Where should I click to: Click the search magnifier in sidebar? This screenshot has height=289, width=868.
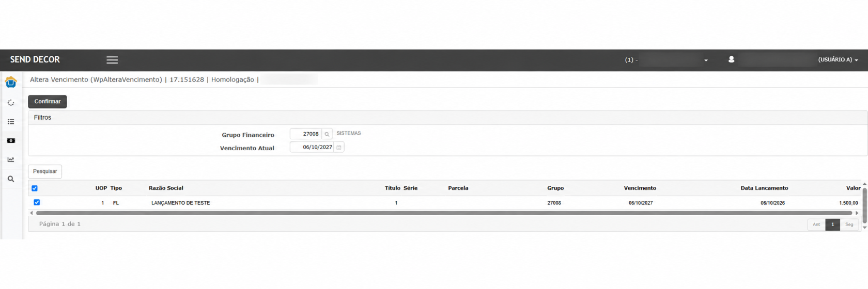[11, 179]
